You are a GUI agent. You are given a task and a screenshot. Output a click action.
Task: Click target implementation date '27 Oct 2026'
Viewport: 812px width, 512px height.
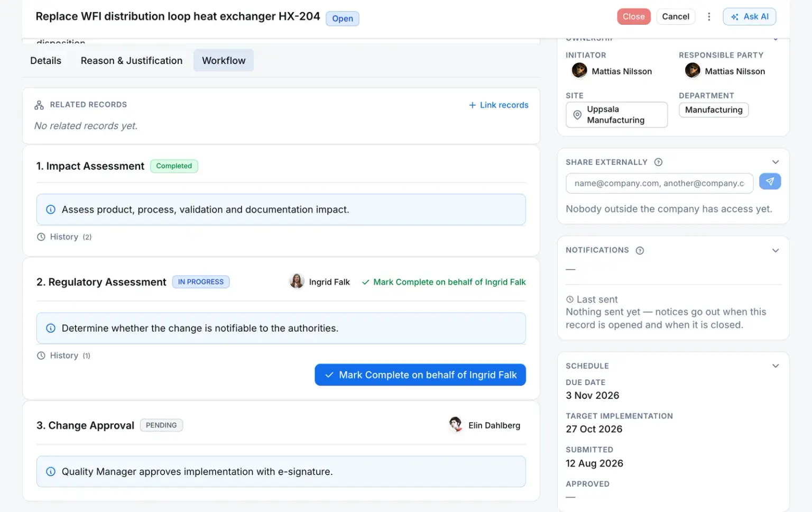pyautogui.click(x=594, y=429)
